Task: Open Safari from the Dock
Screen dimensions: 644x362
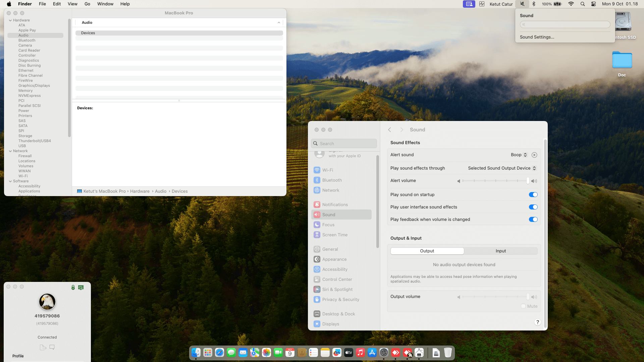Action: (219, 353)
